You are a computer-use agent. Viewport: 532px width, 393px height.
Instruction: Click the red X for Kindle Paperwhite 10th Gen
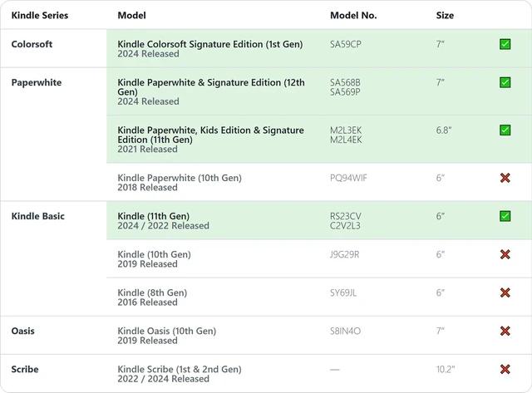click(x=505, y=178)
